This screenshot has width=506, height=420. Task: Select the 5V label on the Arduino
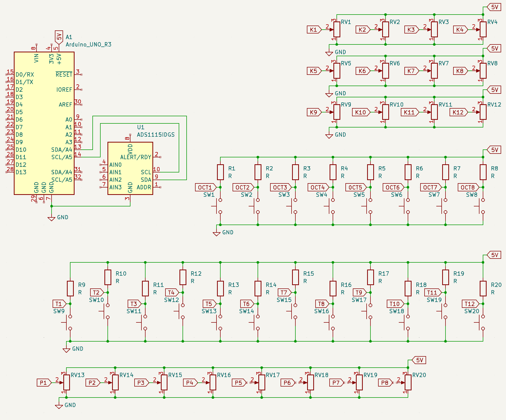[59, 37]
